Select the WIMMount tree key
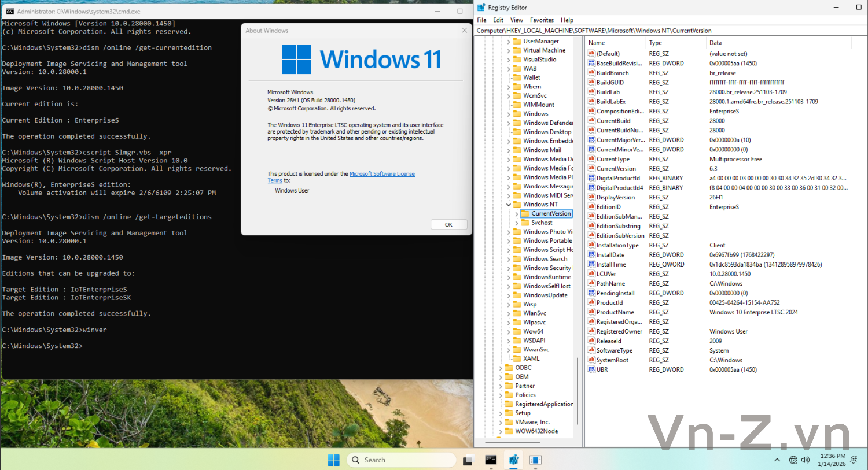The height and width of the screenshot is (470, 868). (x=539, y=105)
